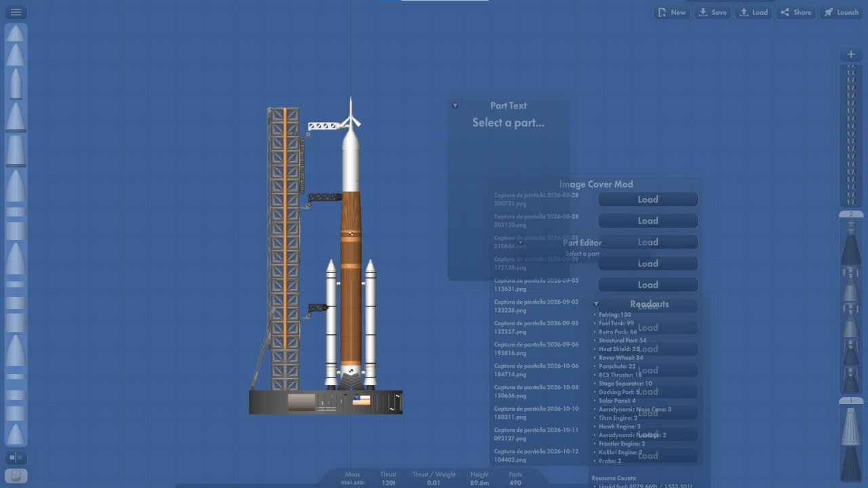
Task: Toggle the symmetry mode icon
Action: point(16,458)
